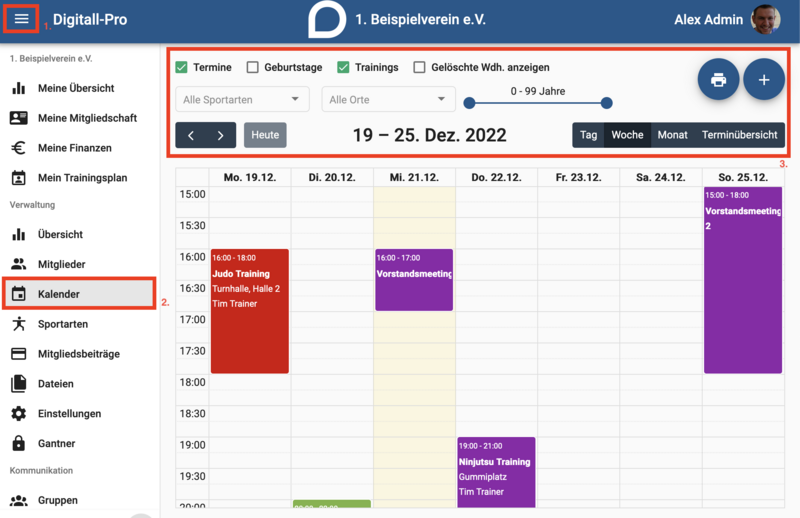This screenshot has width=800, height=518.
Task: Click the Mo. 19.12. column header
Action: 250,178
